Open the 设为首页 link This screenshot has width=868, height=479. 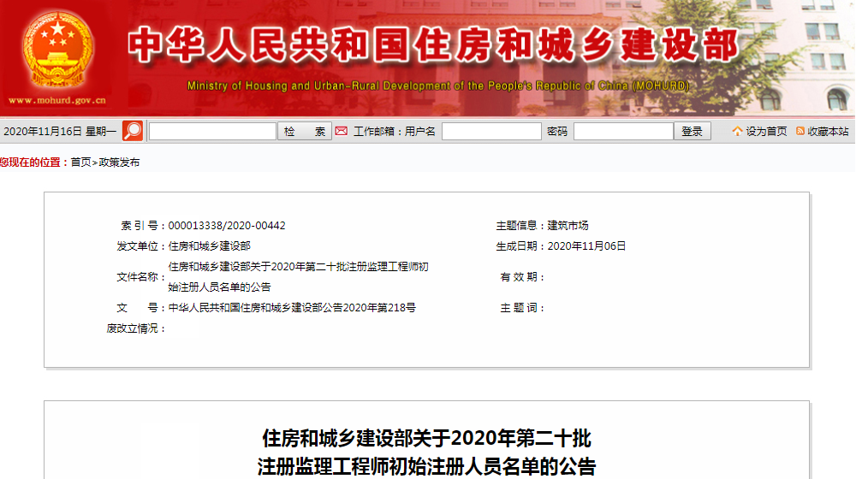pyautogui.click(x=766, y=131)
